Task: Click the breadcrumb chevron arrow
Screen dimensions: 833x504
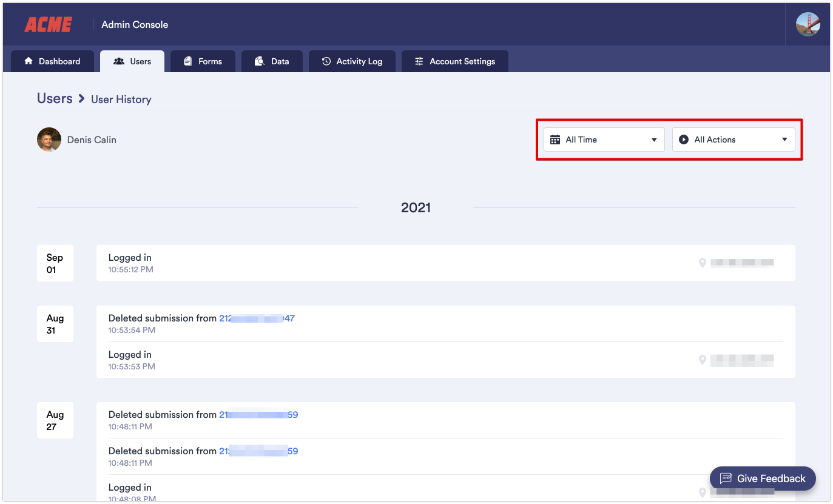Action: coord(81,98)
